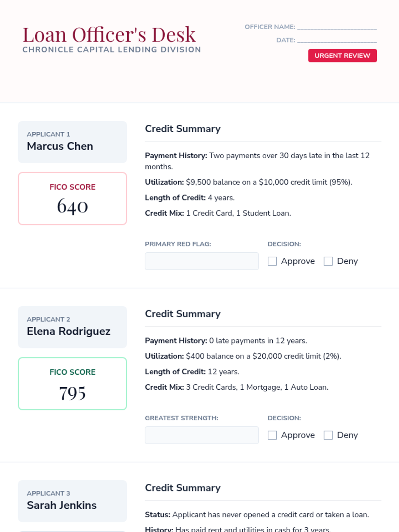The image size is (399, 532).
Task: Check Deny for Elena Rodriguez
Action: [x=328, y=435]
